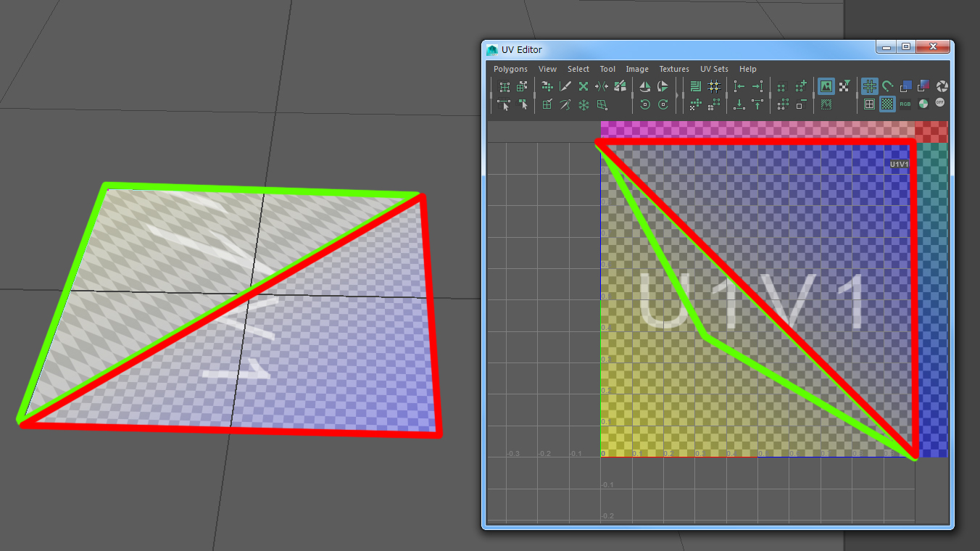Viewport: 980px width, 551px height.
Task: Add selected UVs to isolate set (plus icon)
Action: (x=801, y=86)
